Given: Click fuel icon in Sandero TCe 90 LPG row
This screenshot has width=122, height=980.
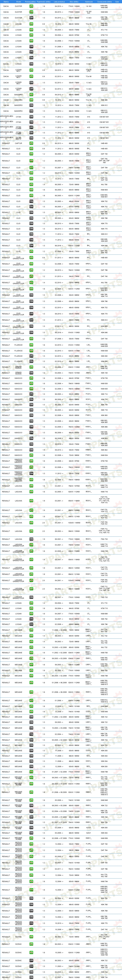Looking at the screenshot, I should 31,95.
